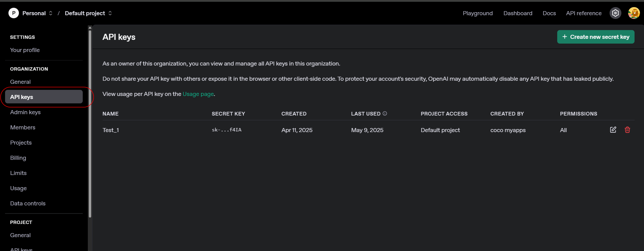
Task: Open Your profile settings
Action: point(25,50)
